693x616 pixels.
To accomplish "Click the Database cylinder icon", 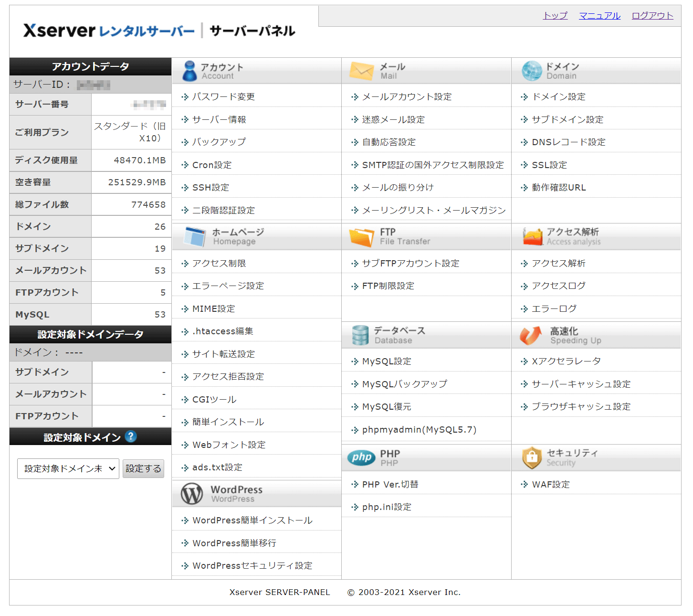I will 360,335.
